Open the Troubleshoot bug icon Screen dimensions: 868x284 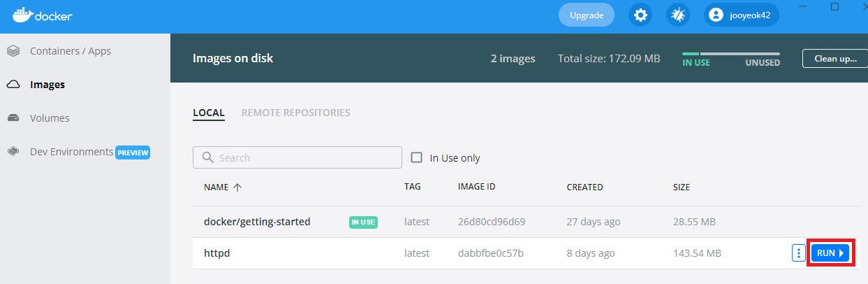coord(678,15)
